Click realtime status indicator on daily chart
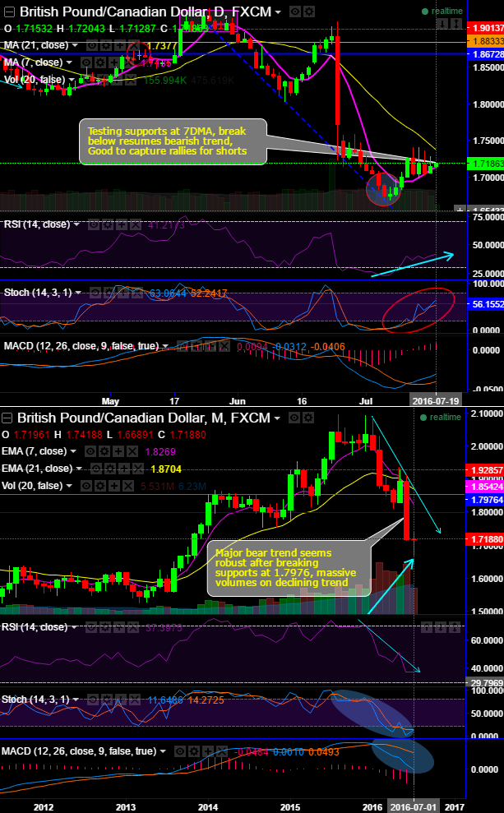Image resolution: width=504 pixels, height=813 pixels. (442, 11)
